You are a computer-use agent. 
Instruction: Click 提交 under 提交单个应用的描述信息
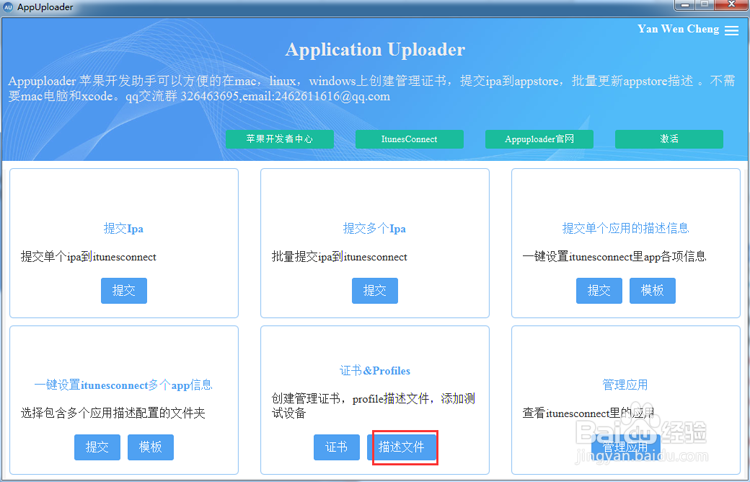(x=599, y=291)
